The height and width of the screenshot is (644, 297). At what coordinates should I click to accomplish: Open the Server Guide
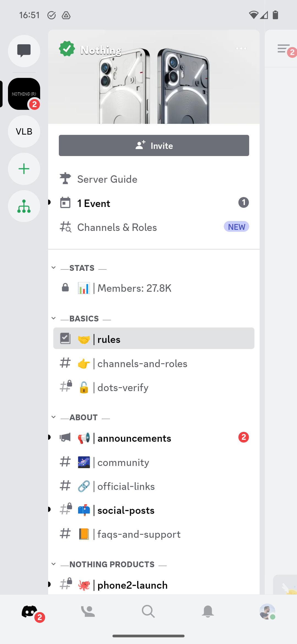click(107, 179)
